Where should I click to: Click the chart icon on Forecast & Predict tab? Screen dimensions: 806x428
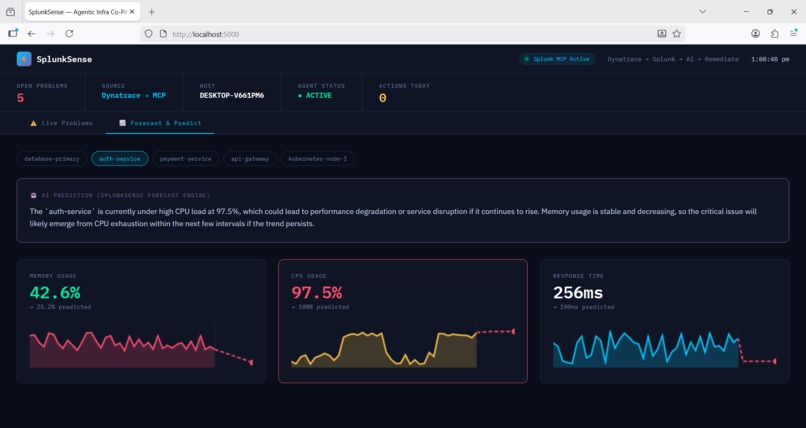point(122,123)
